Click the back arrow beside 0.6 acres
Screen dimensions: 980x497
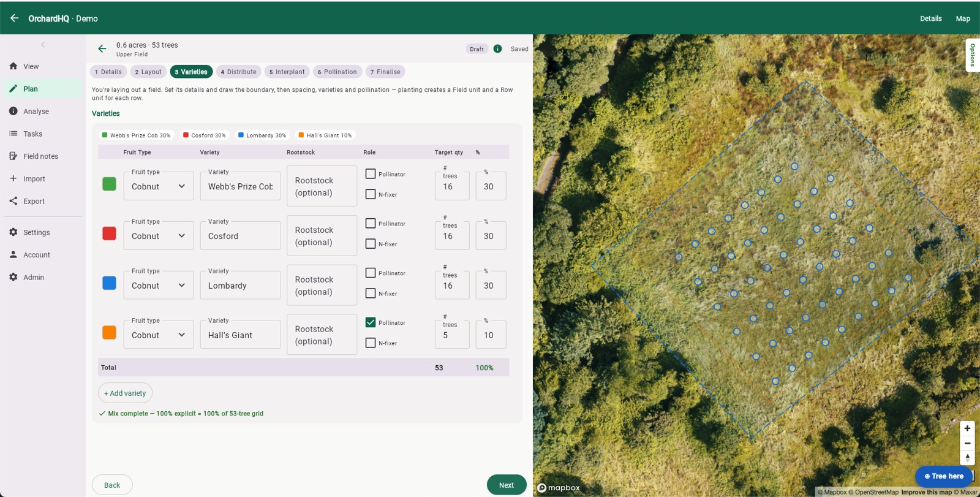click(x=102, y=49)
